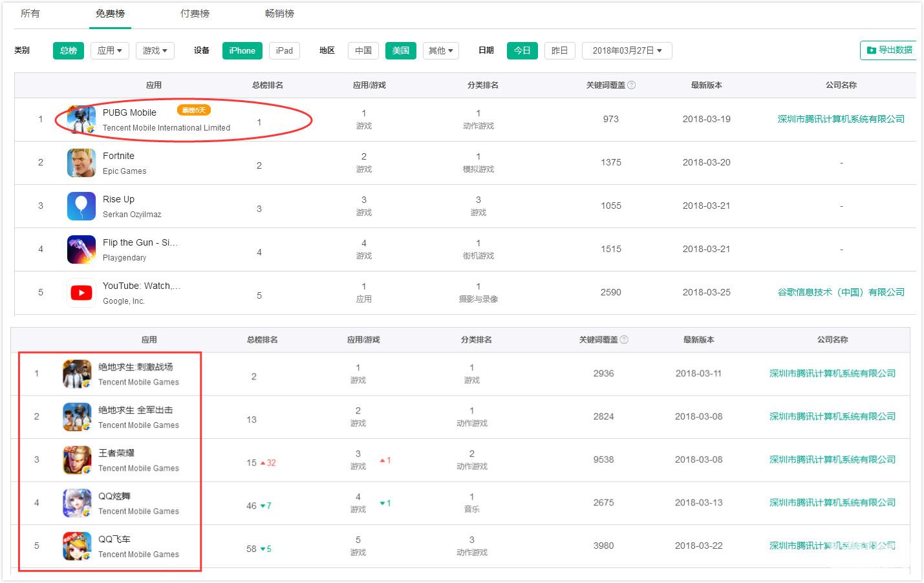Screen dimensions: 924x583
Task: Select the 中国 region filter
Action: (363, 50)
